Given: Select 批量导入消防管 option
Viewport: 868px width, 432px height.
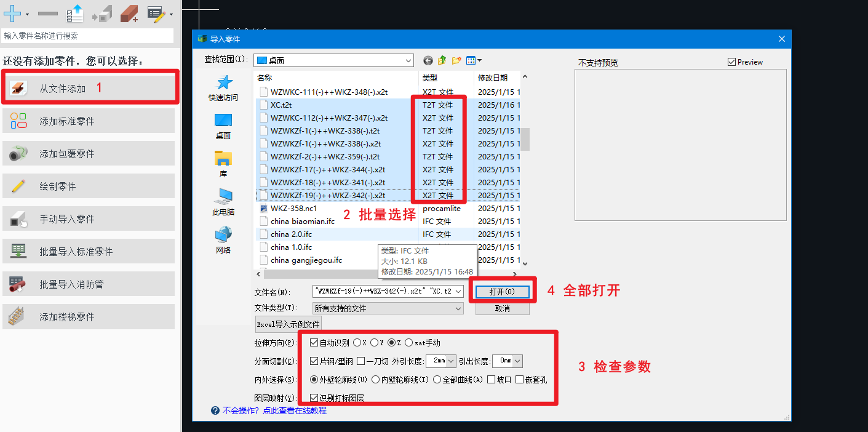Looking at the screenshot, I should pos(89,284).
